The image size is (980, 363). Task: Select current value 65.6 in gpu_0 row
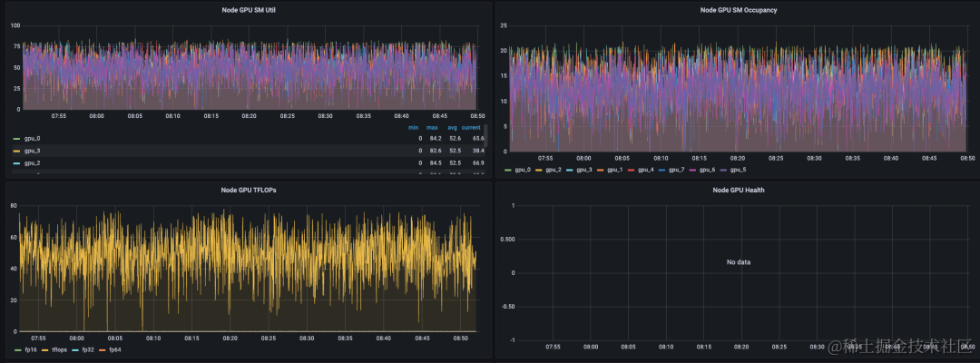[x=480, y=139]
